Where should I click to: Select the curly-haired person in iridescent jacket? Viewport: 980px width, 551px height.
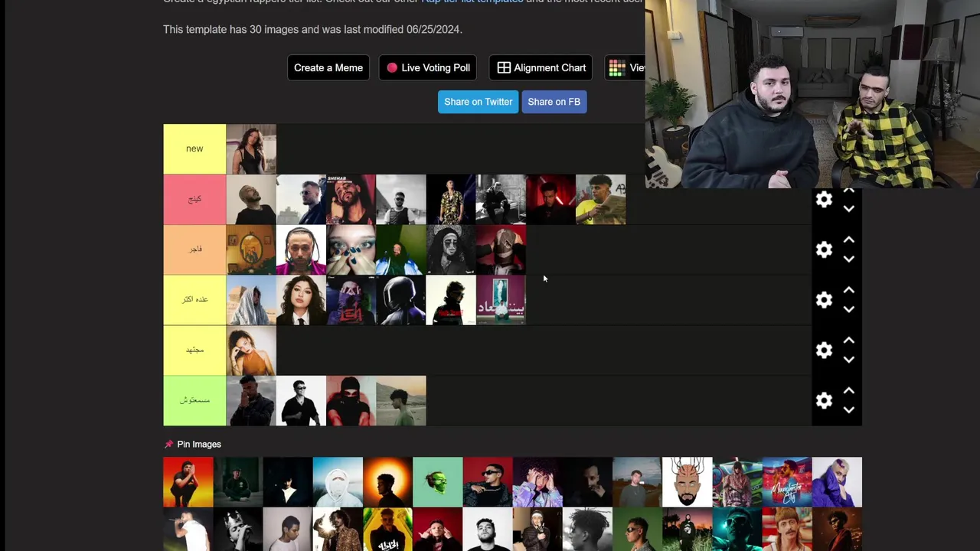537,482
